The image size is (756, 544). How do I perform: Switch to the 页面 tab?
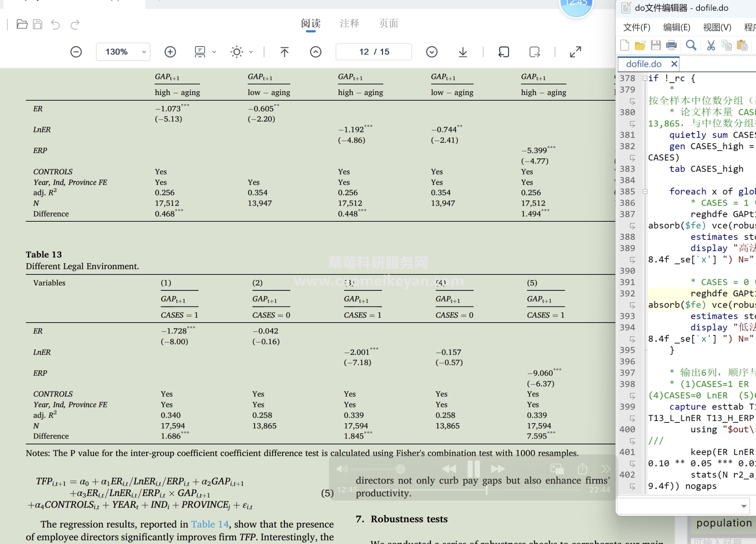pyautogui.click(x=389, y=23)
